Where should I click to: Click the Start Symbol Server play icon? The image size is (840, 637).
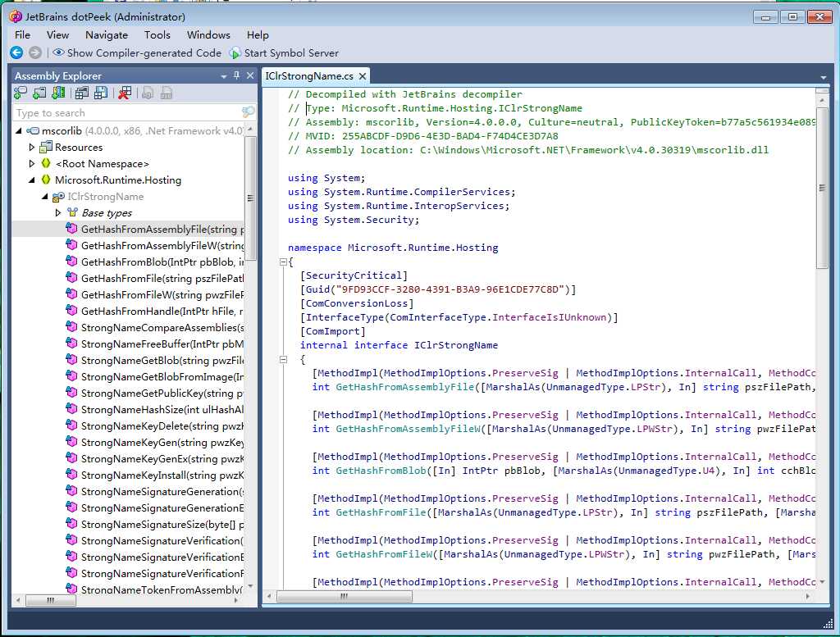click(x=235, y=53)
